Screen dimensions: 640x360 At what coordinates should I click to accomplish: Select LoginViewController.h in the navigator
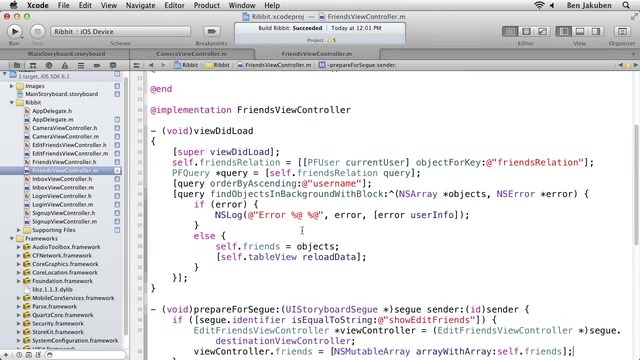[x=62, y=196]
